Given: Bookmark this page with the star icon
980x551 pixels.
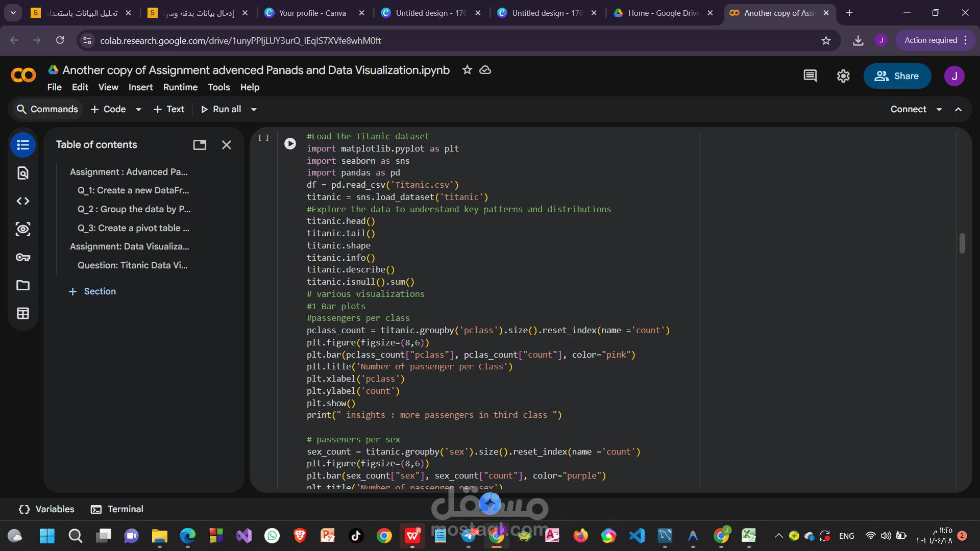Looking at the screenshot, I should pyautogui.click(x=826, y=40).
